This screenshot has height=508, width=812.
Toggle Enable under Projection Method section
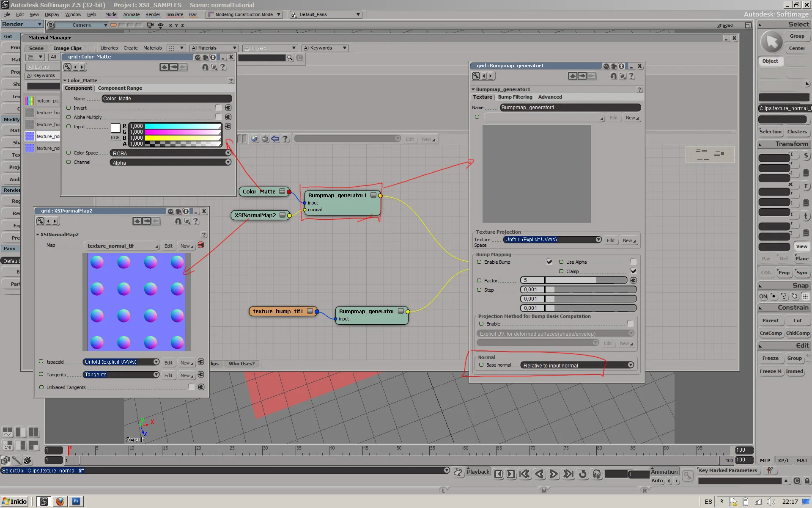[631, 323]
